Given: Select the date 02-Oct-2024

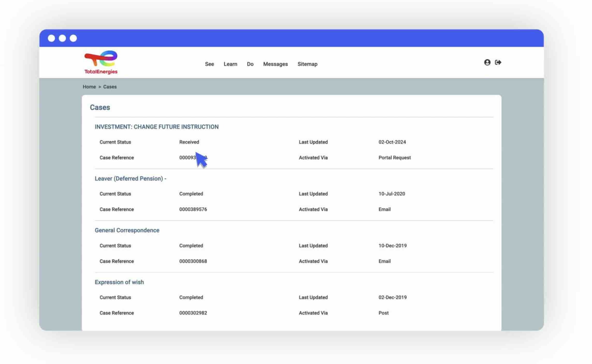Looking at the screenshot, I should 392,142.
